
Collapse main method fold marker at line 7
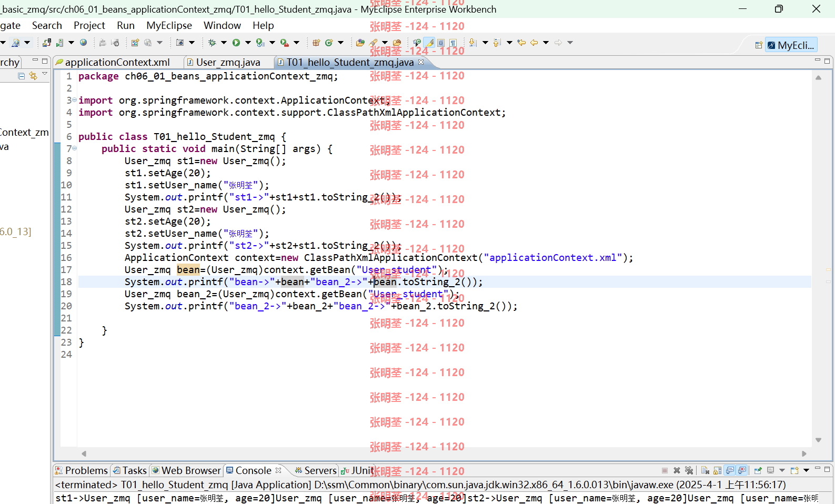[74, 148]
